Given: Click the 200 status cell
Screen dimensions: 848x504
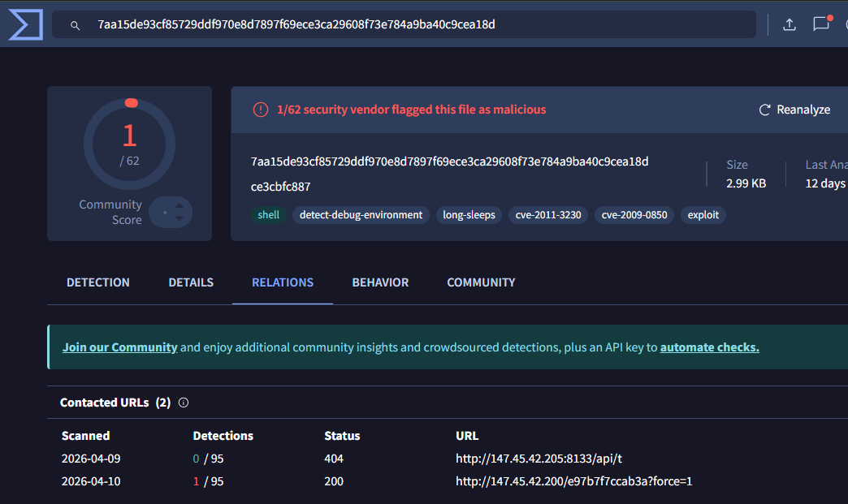Looking at the screenshot, I should click(334, 481).
